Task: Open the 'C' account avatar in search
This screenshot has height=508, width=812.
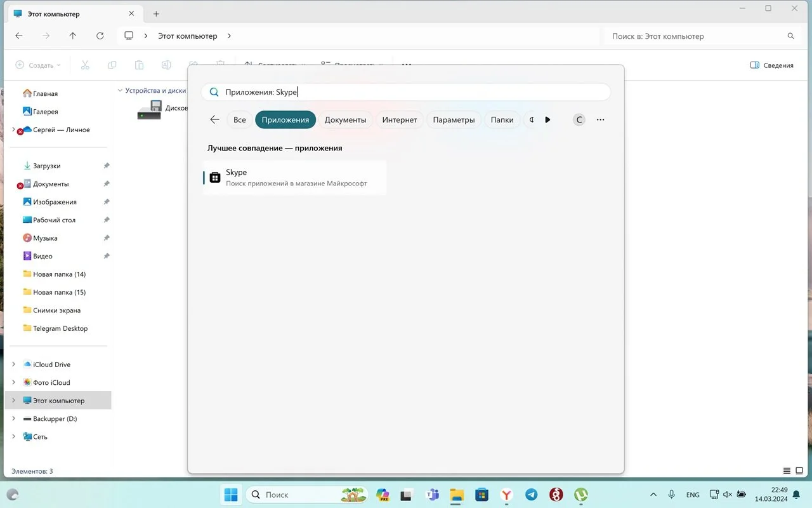Action: click(579, 119)
